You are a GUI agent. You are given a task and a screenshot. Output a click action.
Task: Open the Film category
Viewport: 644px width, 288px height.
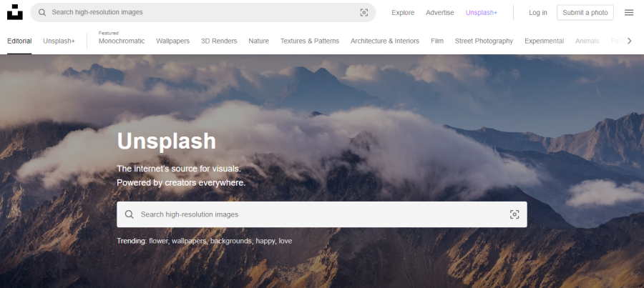pyautogui.click(x=437, y=41)
